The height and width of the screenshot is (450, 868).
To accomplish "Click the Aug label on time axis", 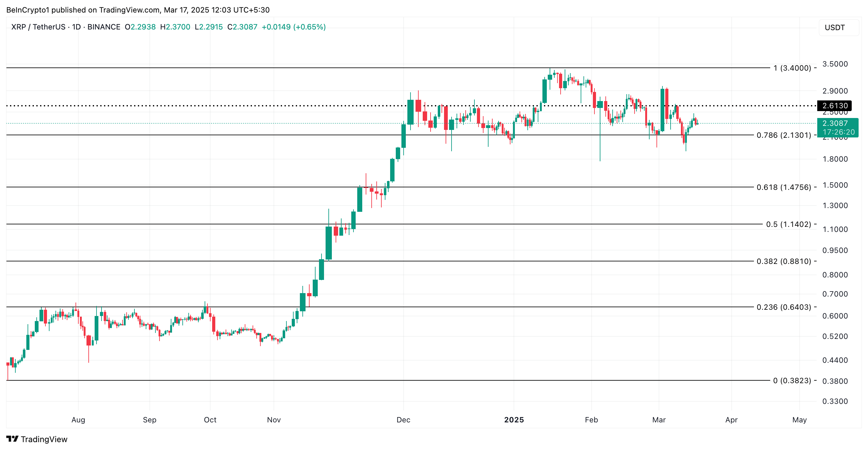I will click(x=78, y=420).
